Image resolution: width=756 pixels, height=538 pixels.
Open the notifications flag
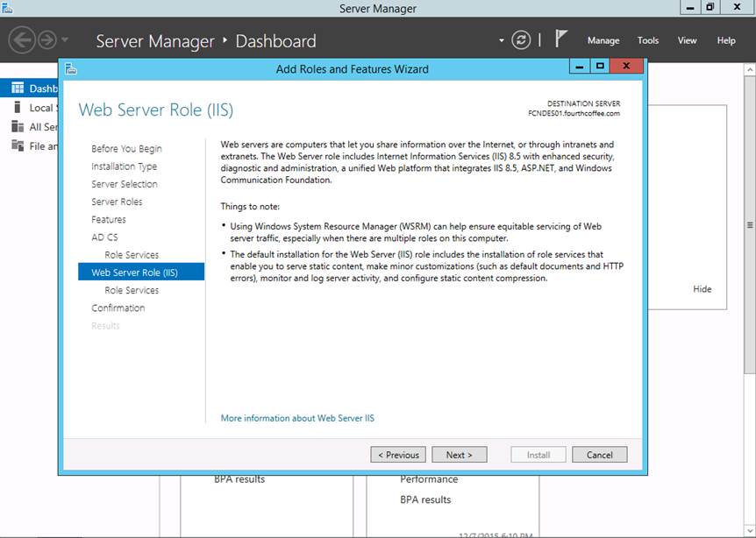561,39
